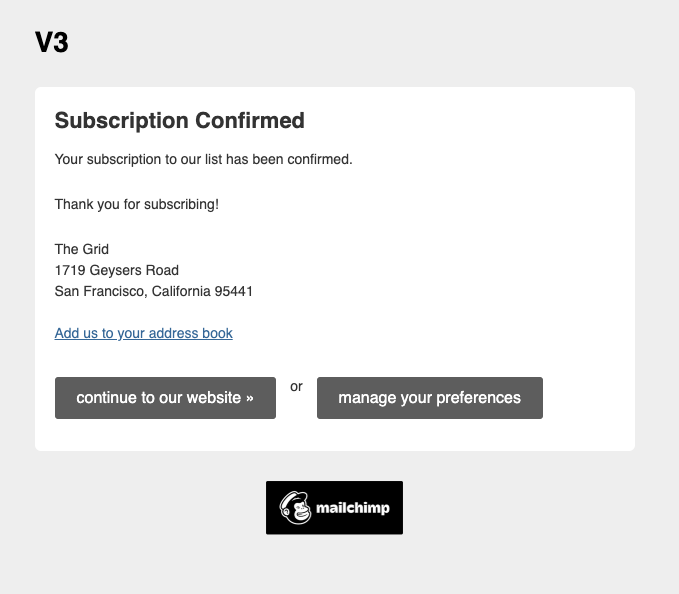The width and height of the screenshot is (679, 594).
Task: Click The Grid company name
Action: coord(81,249)
